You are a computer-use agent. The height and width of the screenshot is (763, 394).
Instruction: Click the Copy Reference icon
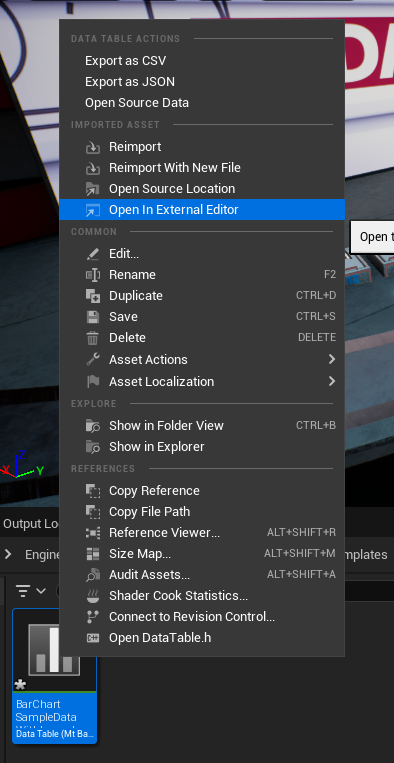[x=92, y=490]
